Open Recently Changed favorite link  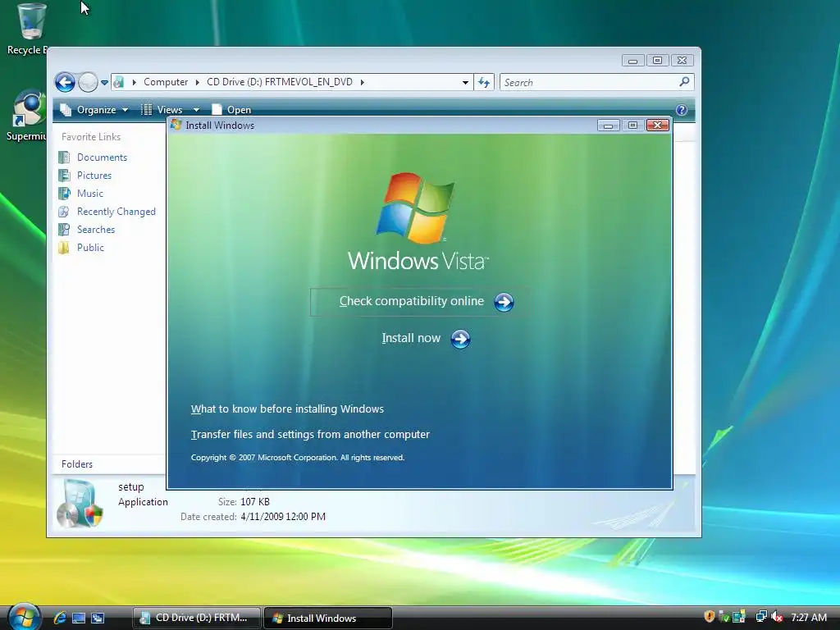coord(116,212)
